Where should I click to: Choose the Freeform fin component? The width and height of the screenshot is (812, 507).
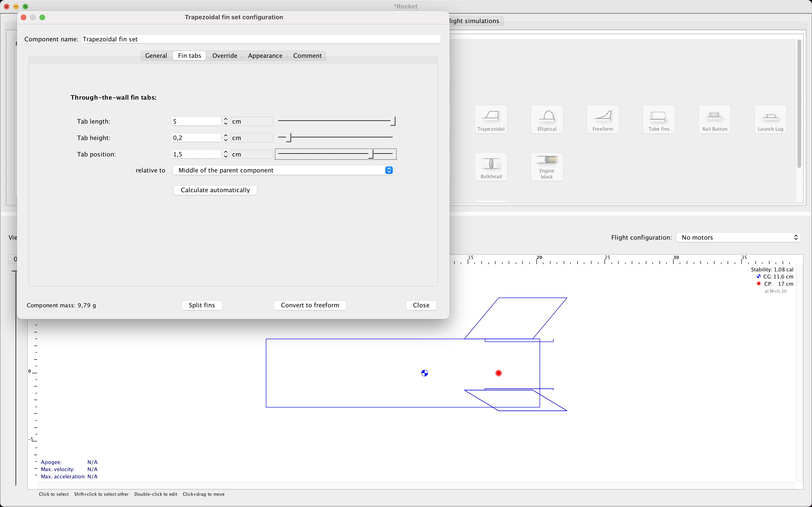click(602, 119)
